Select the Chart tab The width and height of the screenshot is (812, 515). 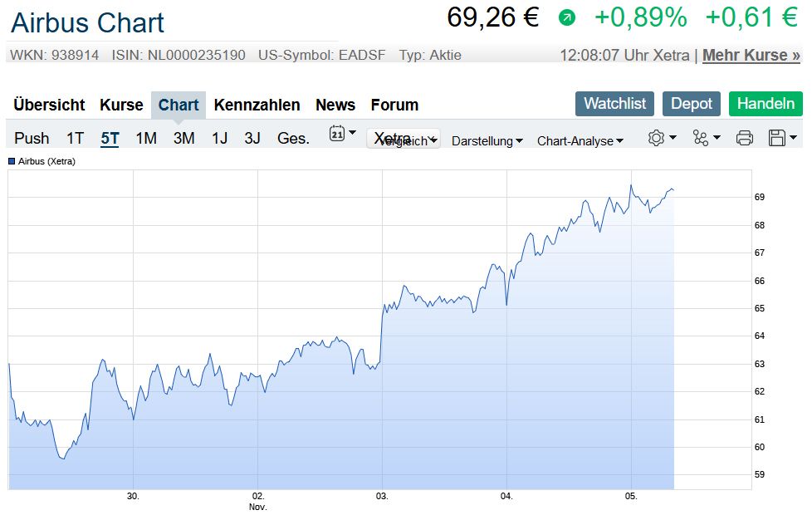pos(179,105)
